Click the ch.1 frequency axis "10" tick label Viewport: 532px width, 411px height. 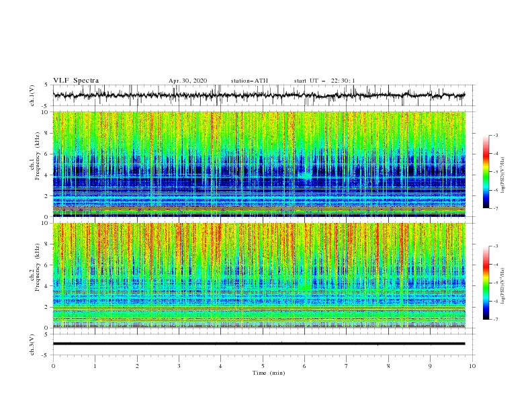click(x=45, y=112)
